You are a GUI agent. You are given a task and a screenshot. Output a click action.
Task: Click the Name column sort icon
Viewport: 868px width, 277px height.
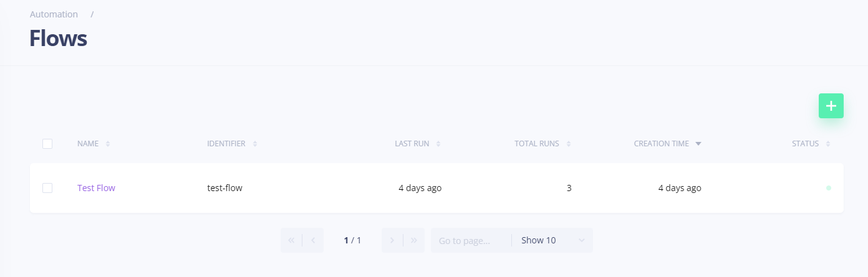pos(108,144)
